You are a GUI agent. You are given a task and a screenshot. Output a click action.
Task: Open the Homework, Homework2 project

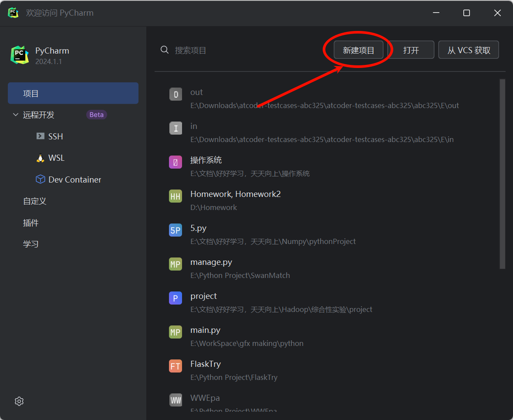click(327, 201)
